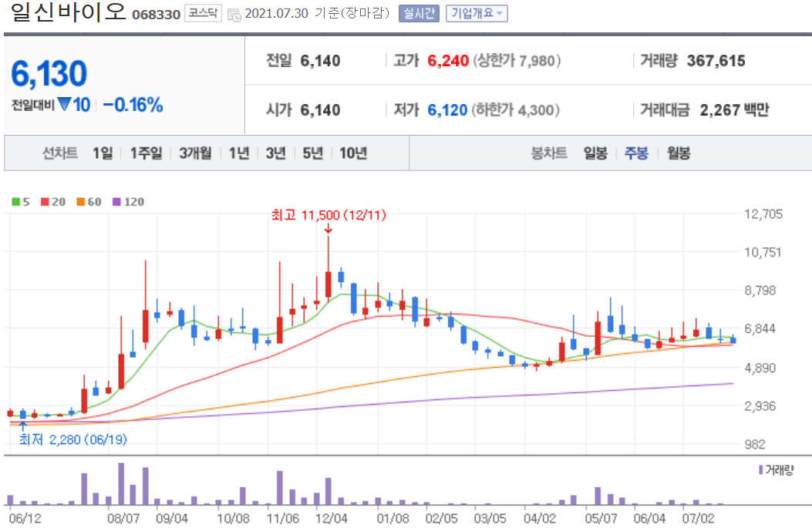Click the 거래대금 2,267 백만 value
812x528 pixels.
point(734,110)
